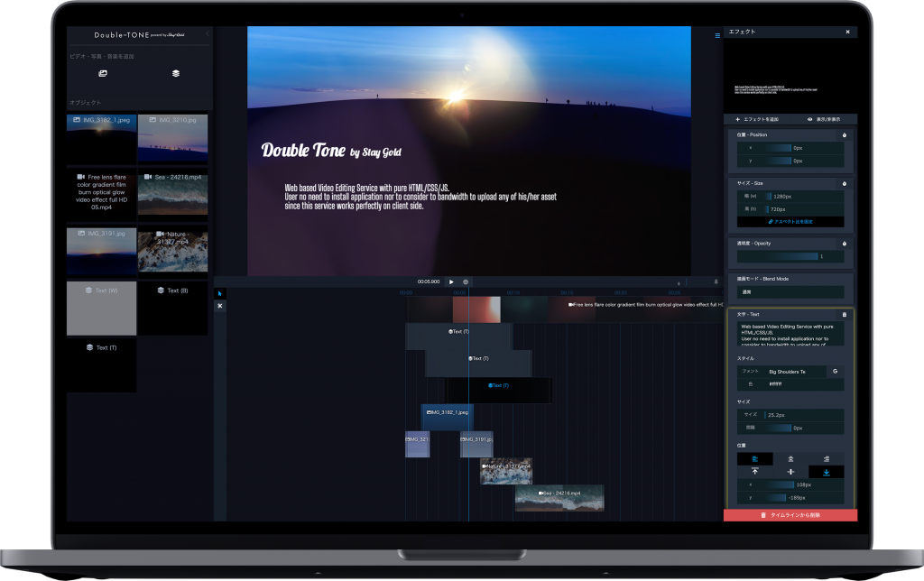Open the hamburger menu beside the preview
This screenshot has height=581, width=924.
click(x=717, y=35)
